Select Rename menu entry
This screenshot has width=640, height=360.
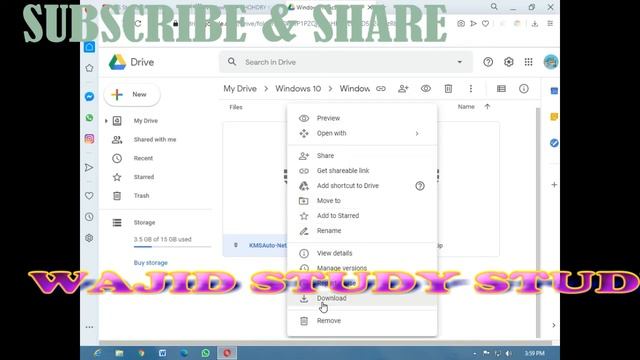[x=362, y=231]
